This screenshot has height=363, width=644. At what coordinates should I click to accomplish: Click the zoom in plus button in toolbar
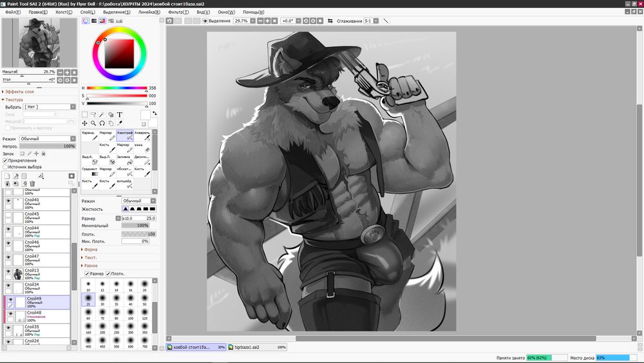click(267, 21)
